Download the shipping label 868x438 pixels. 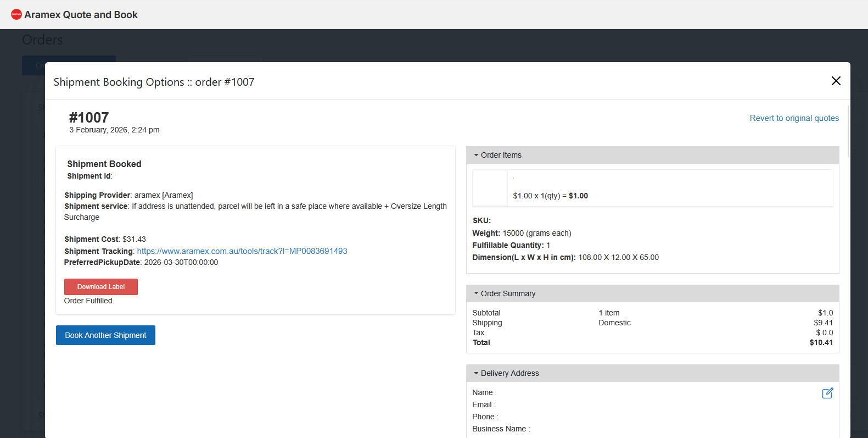tap(101, 287)
